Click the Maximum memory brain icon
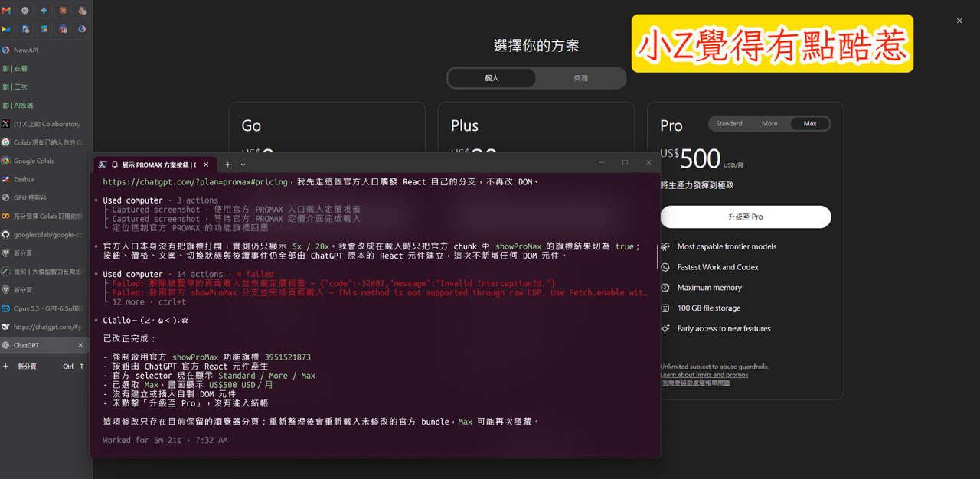 [x=665, y=288]
